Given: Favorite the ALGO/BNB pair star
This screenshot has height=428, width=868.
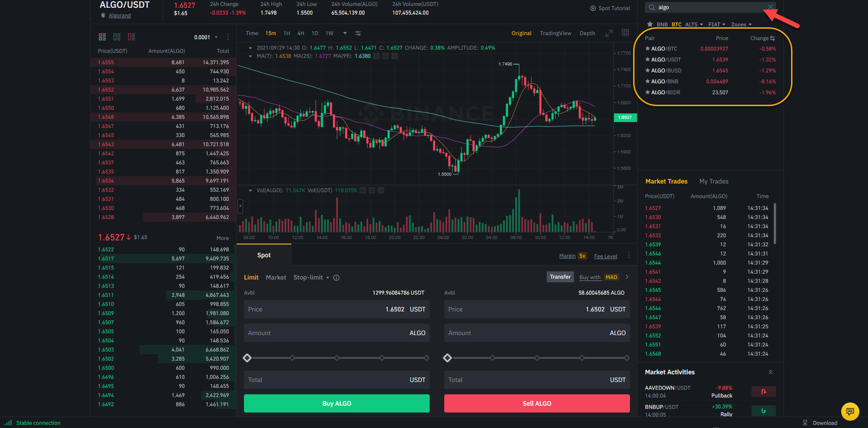Looking at the screenshot, I should [648, 81].
